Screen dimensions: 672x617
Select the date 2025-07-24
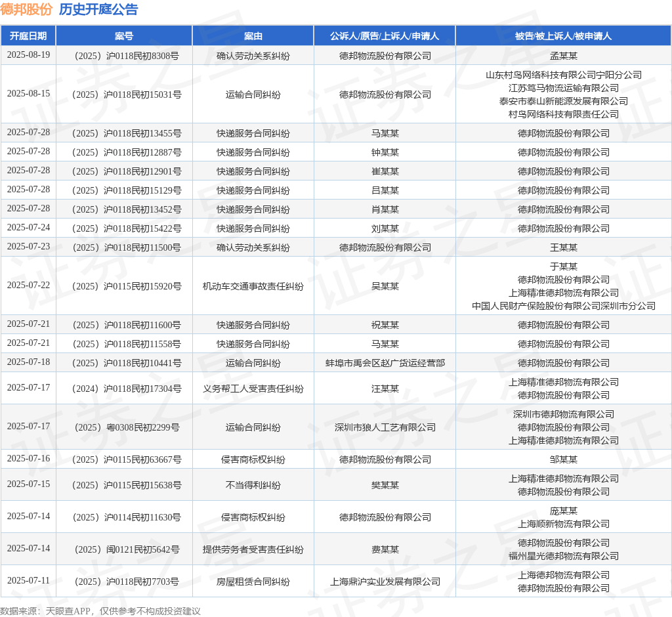(x=28, y=227)
